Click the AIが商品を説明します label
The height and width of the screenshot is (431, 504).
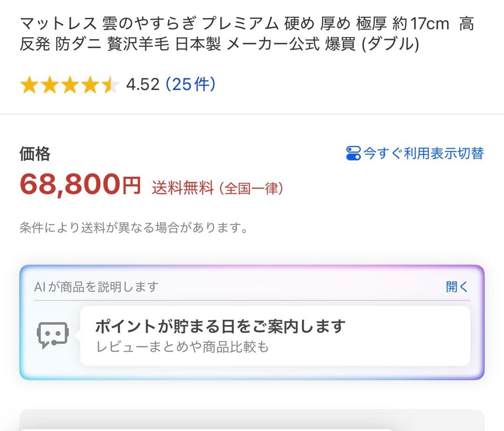click(97, 287)
